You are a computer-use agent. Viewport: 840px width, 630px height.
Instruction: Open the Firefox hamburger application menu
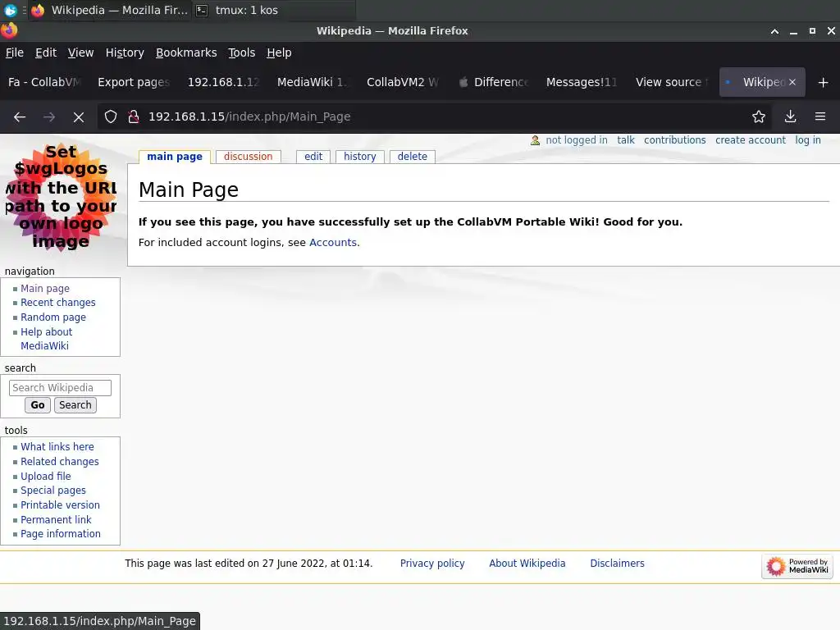coord(820,116)
